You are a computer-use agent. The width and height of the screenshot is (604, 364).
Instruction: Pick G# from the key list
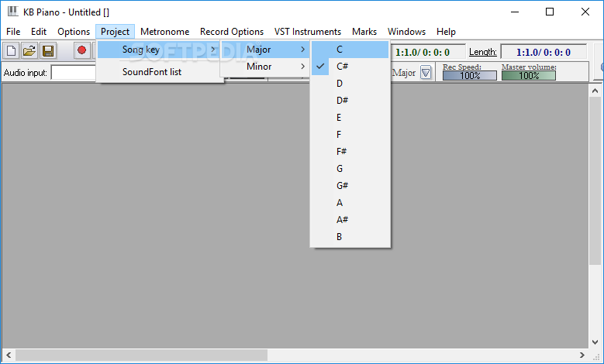(350, 185)
